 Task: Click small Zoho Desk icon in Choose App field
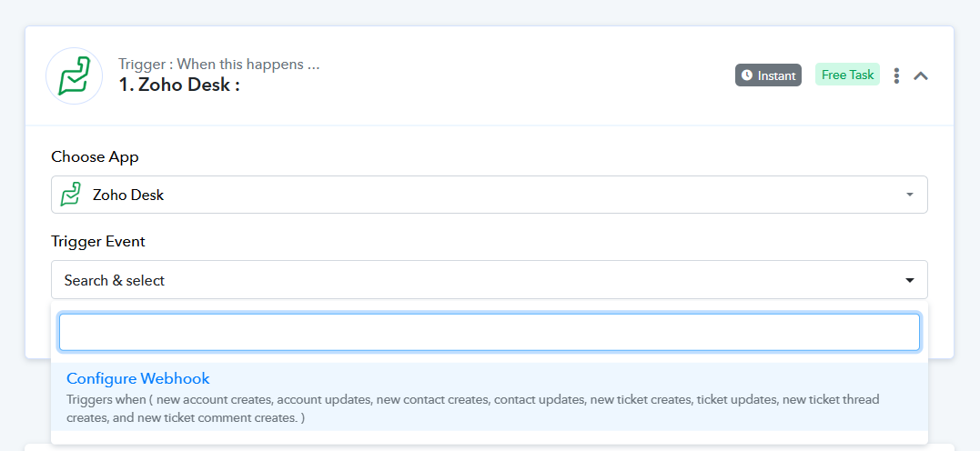click(71, 195)
